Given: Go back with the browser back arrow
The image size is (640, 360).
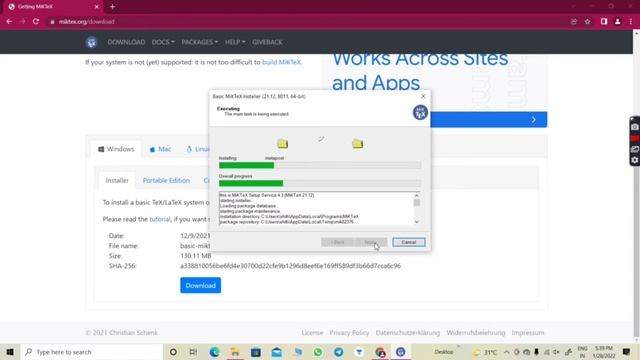Looking at the screenshot, I should point(9,22).
